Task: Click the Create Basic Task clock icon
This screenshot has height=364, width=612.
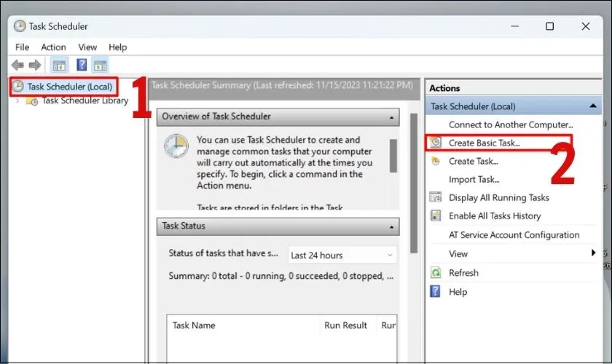Action: pyautogui.click(x=436, y=143)
